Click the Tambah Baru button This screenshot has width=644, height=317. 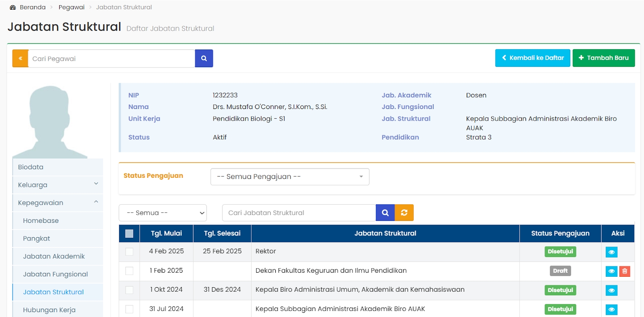[x=603, y=58]
